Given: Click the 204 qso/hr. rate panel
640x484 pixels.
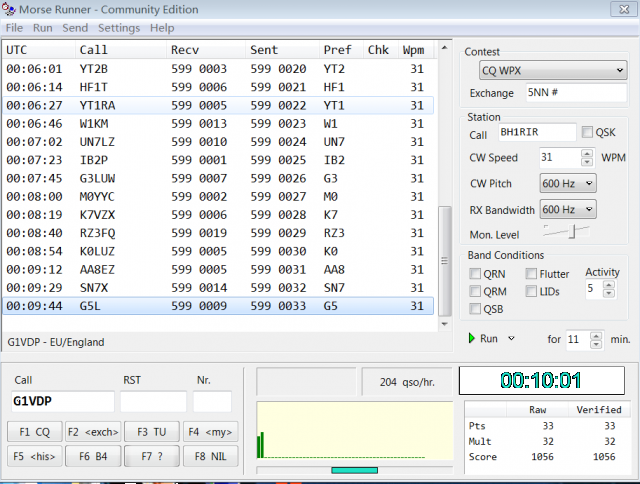Looking at the screenshot, I should [407, 382].
